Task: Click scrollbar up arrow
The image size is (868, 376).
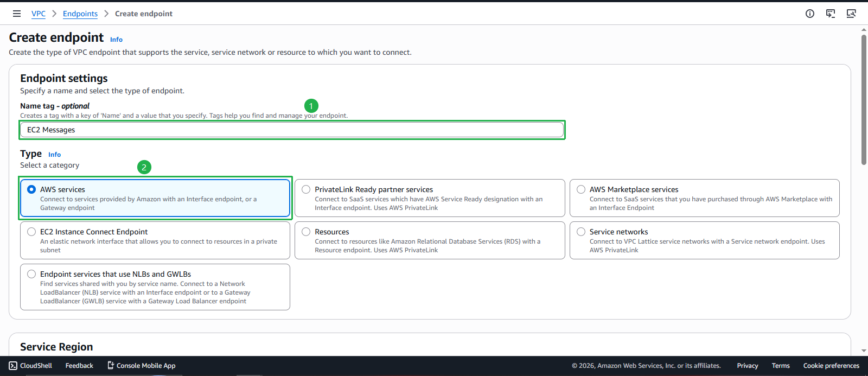Action: point(864,29)
